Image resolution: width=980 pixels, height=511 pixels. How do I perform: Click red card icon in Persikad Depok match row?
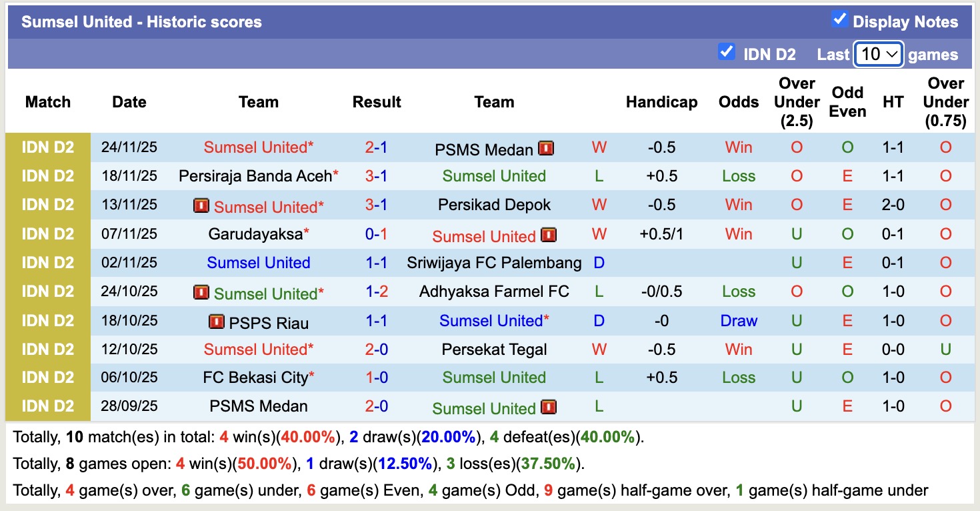(201, 205)
